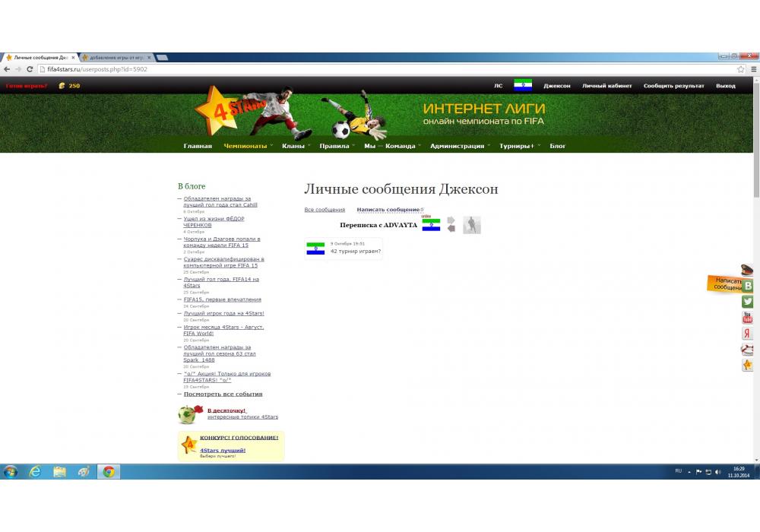Go to Главная in navigation menu
The height and width of the screenshot is (532, 760).
[198, 146]
